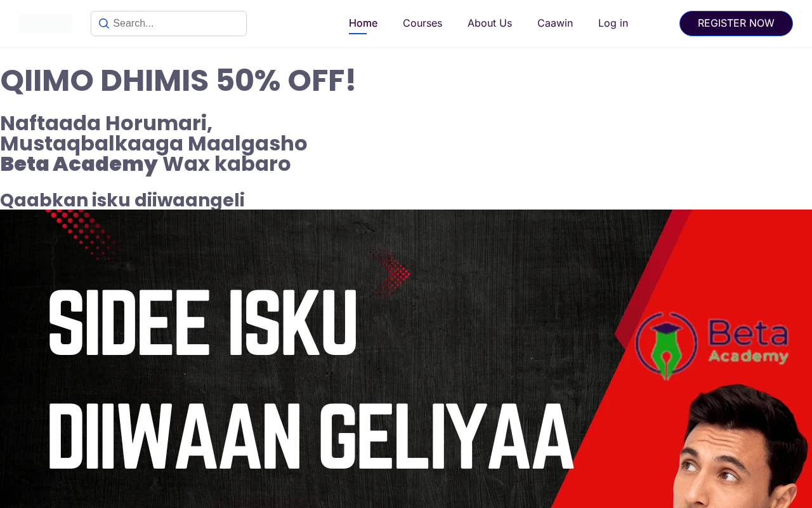Open the Home menu item

pos(363,23)
